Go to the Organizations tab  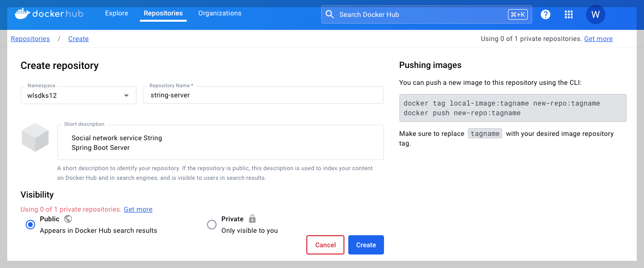click(220, 13)
